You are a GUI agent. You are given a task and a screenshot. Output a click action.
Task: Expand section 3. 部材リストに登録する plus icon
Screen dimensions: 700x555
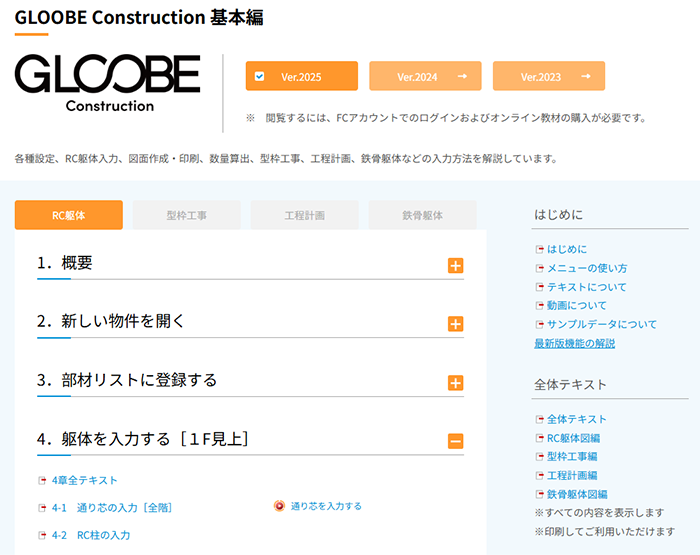tap(455, 383)
